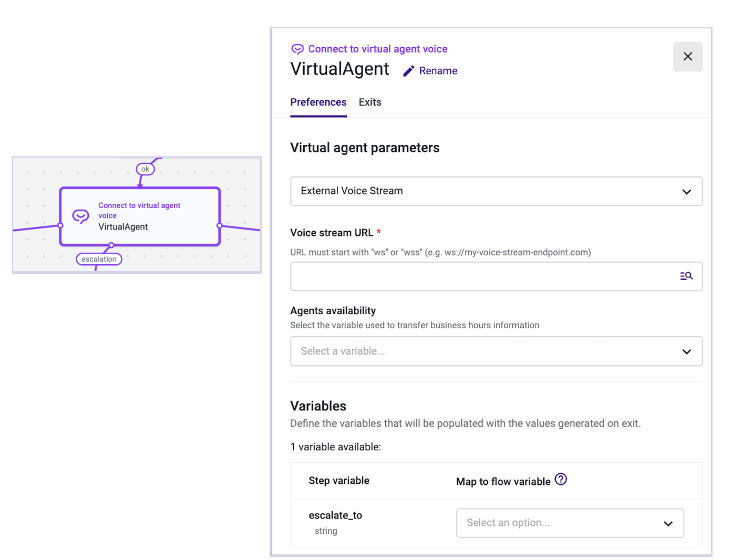Open variable lookup icon in Voice stream URL field

[x=686, y=276]
